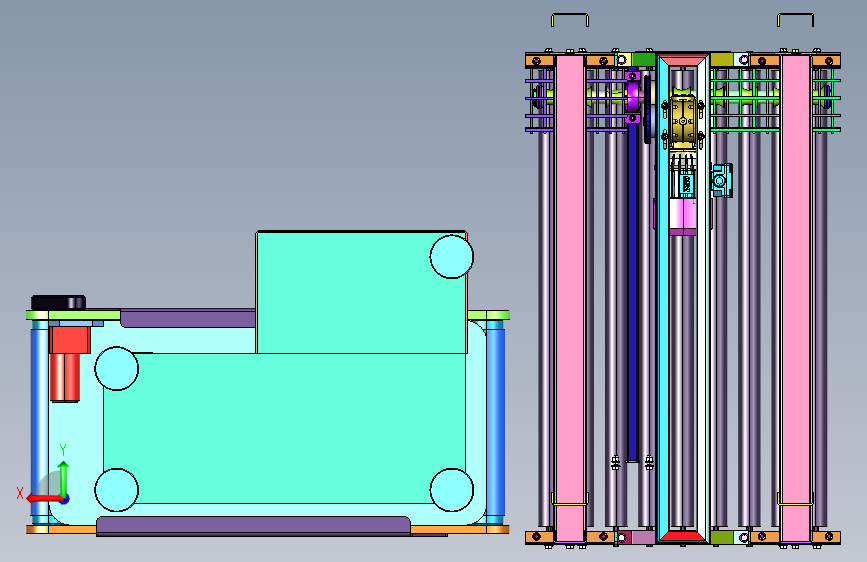
Task: Select the yellow bracket above the right pink beam
Action: [795, 20]
